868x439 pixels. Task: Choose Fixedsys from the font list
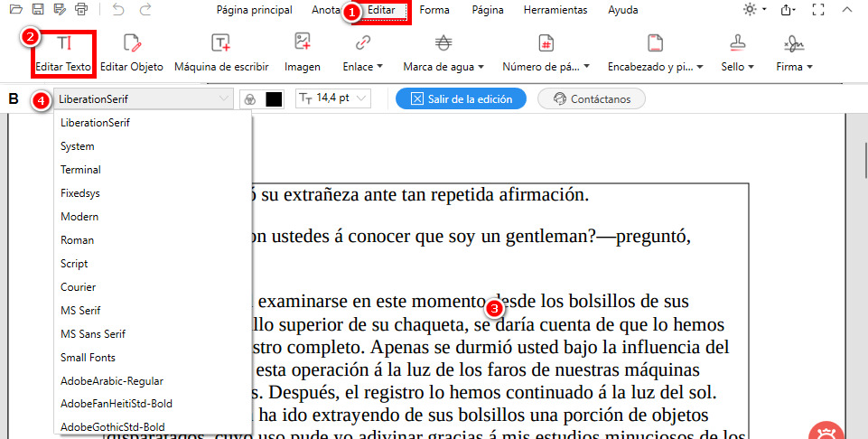[153, 193]
